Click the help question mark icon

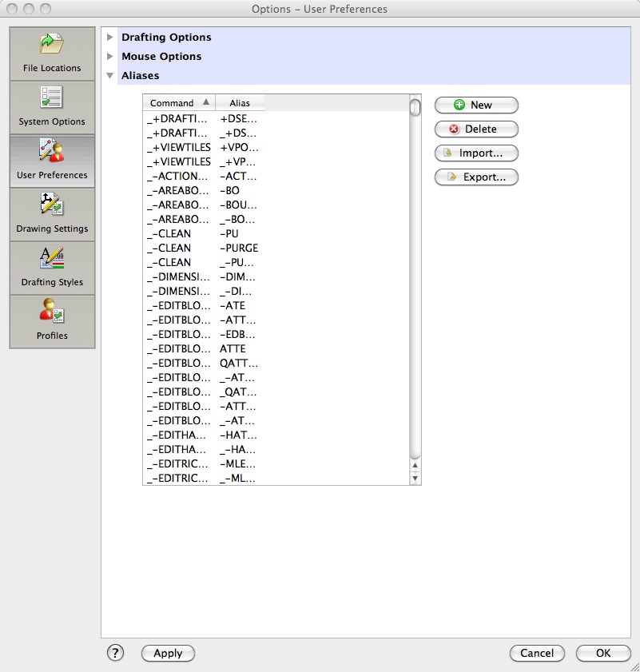(x=115, y=653)
